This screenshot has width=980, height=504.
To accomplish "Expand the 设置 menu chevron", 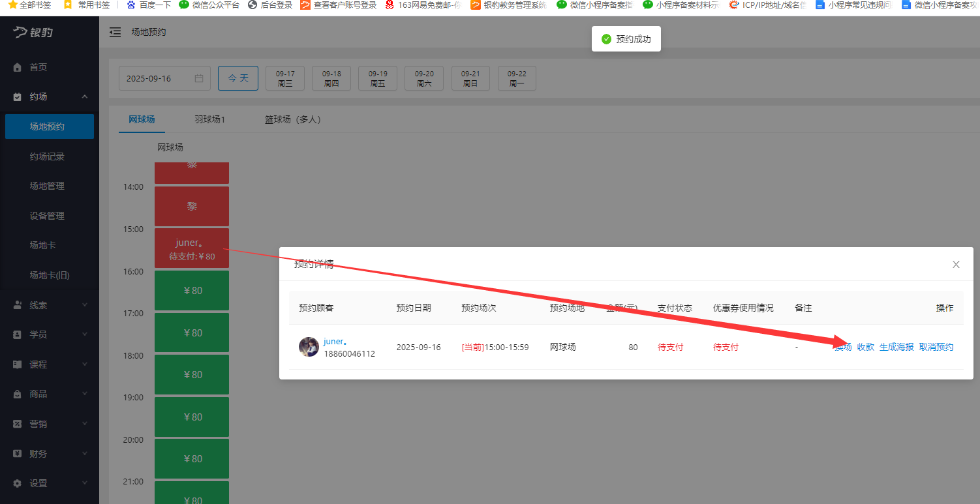I will [84, 483].
